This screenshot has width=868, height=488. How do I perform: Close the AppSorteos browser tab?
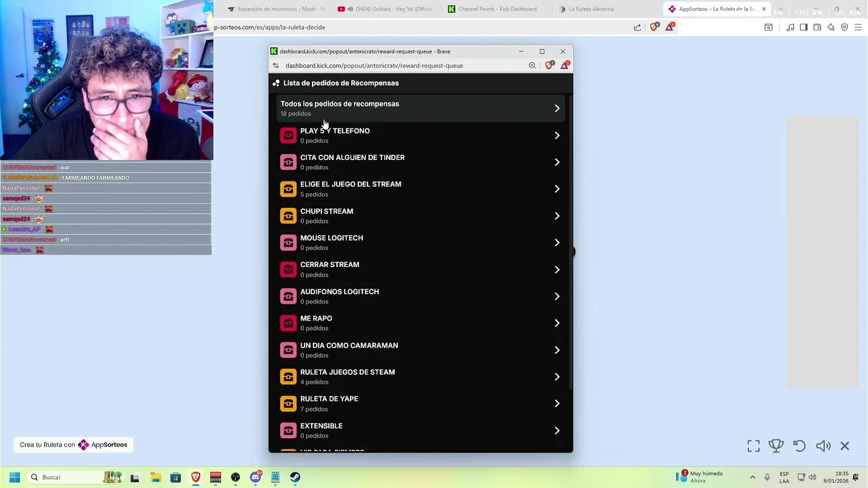(764, 9)
